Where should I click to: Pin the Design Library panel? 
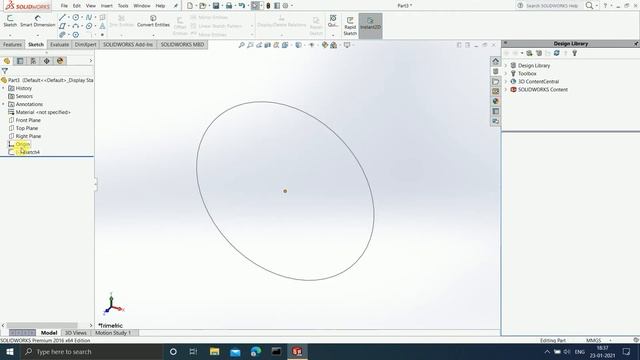pyautogui.click(x=636, y=43)
